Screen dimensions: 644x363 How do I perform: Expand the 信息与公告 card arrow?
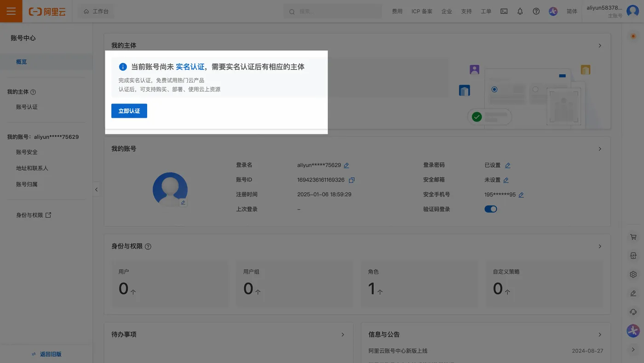[600, 334]
